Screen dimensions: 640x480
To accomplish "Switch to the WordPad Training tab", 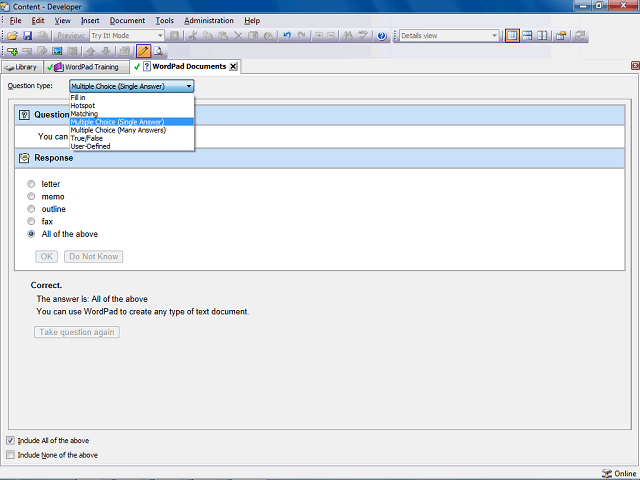I will [85, 67].
